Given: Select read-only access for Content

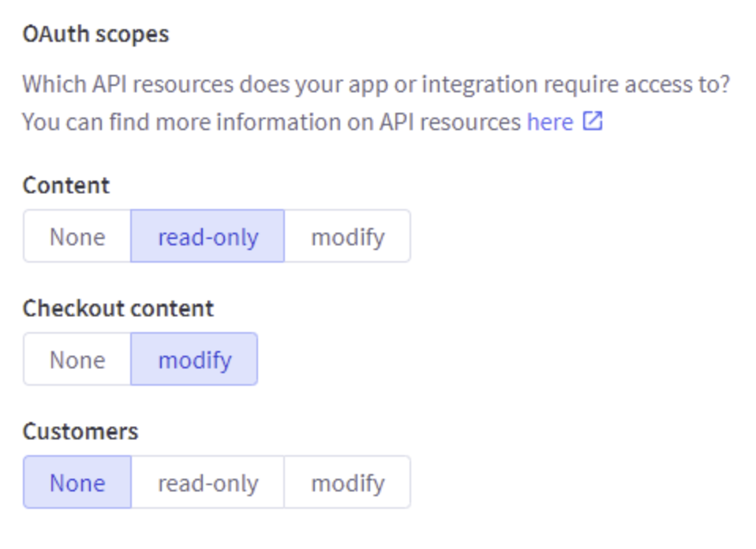Looking at the screenshot, I should click(x=208, y=236).
